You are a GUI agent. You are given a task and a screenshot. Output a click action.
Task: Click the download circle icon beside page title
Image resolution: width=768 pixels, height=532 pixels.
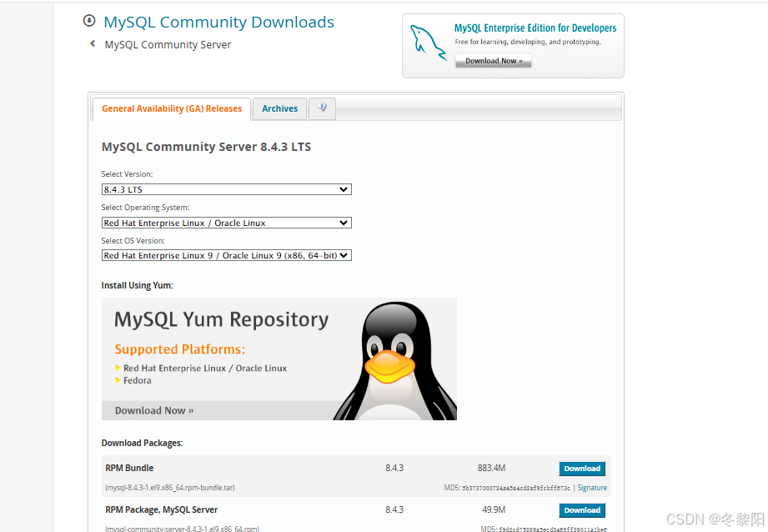click(x=89, y=21)
